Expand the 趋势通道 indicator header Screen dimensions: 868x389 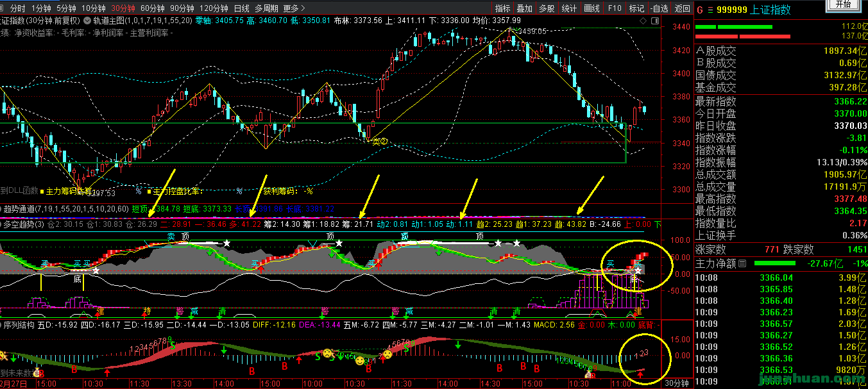[26, 208]
